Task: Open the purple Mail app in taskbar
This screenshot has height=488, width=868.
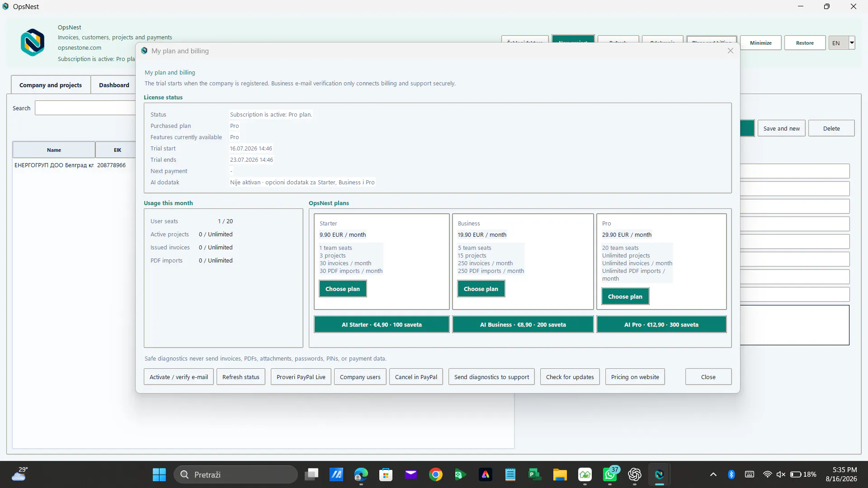Action: (410, 474)
